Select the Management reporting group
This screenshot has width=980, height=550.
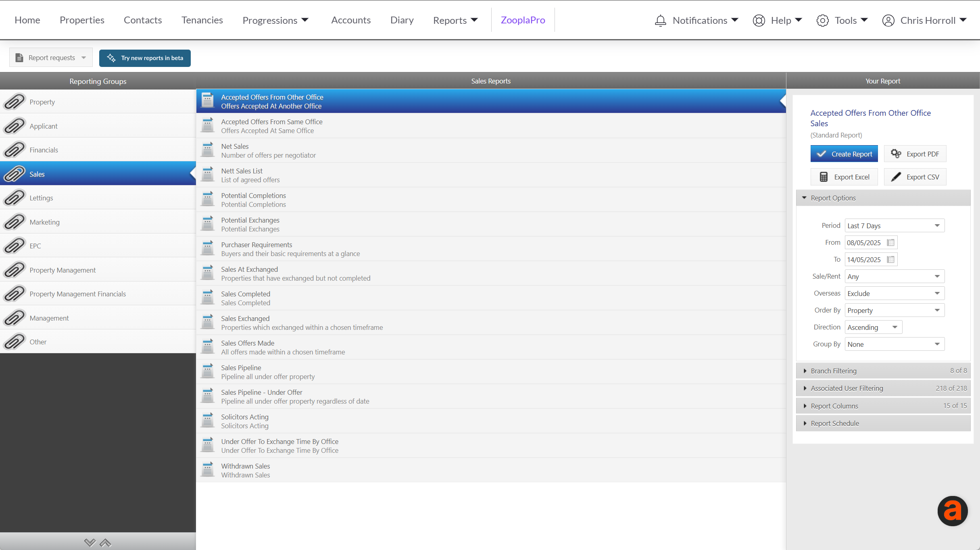click(98, 318)
